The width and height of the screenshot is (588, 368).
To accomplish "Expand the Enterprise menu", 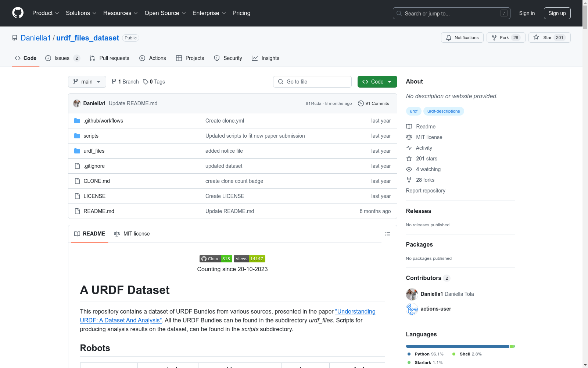I will 209,13.
